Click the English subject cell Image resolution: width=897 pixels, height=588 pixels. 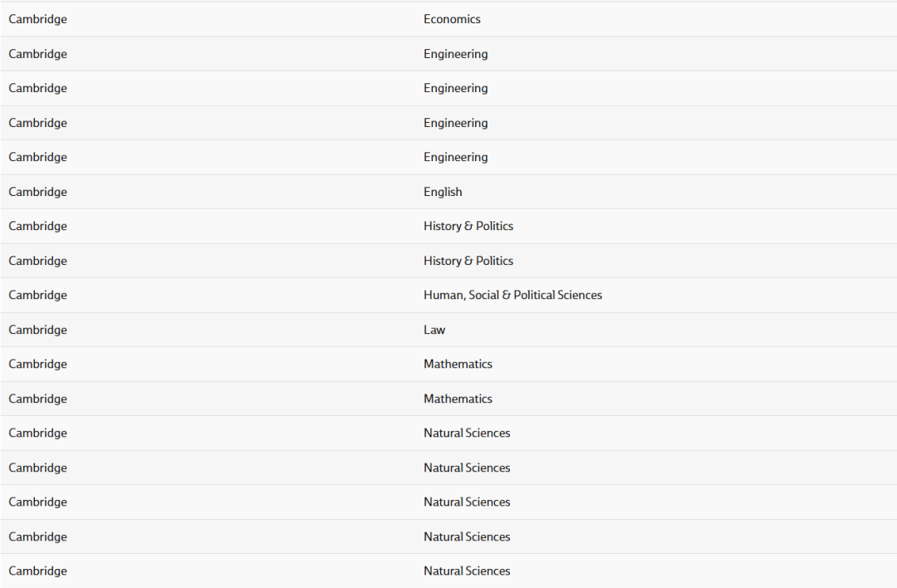443,192
